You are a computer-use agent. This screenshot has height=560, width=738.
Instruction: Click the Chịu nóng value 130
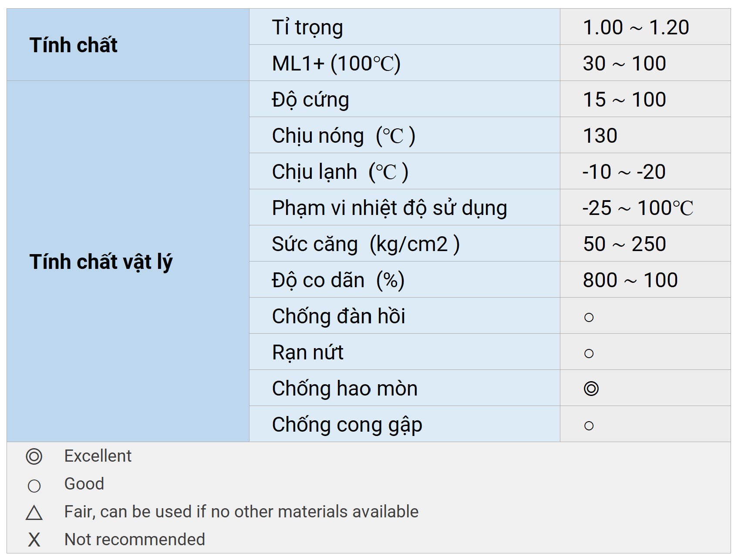[600, 136]
